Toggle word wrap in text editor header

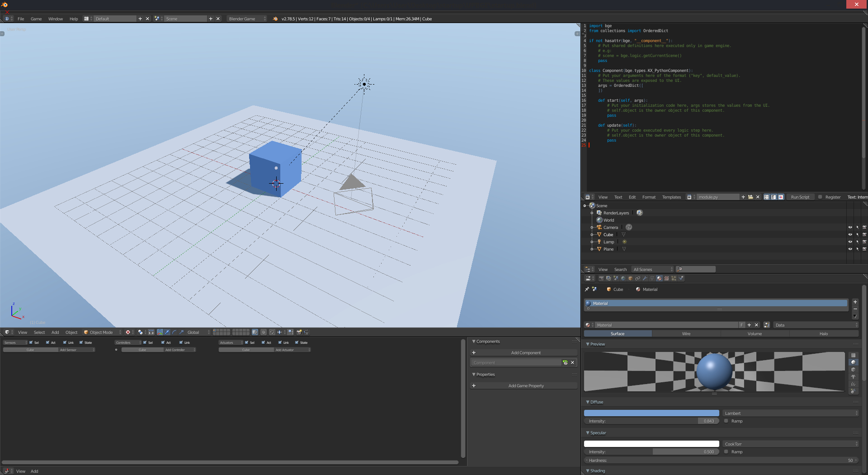(774, 197)
